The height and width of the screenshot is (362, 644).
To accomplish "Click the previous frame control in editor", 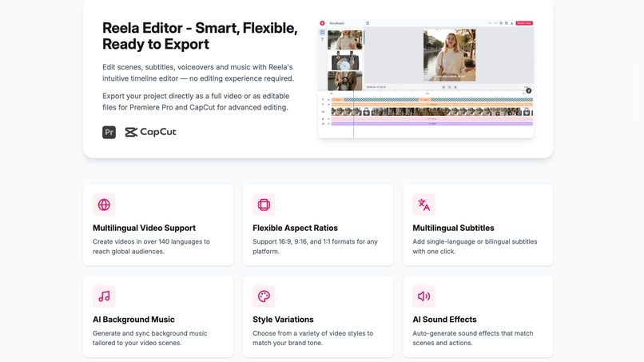I will [443, 87].
